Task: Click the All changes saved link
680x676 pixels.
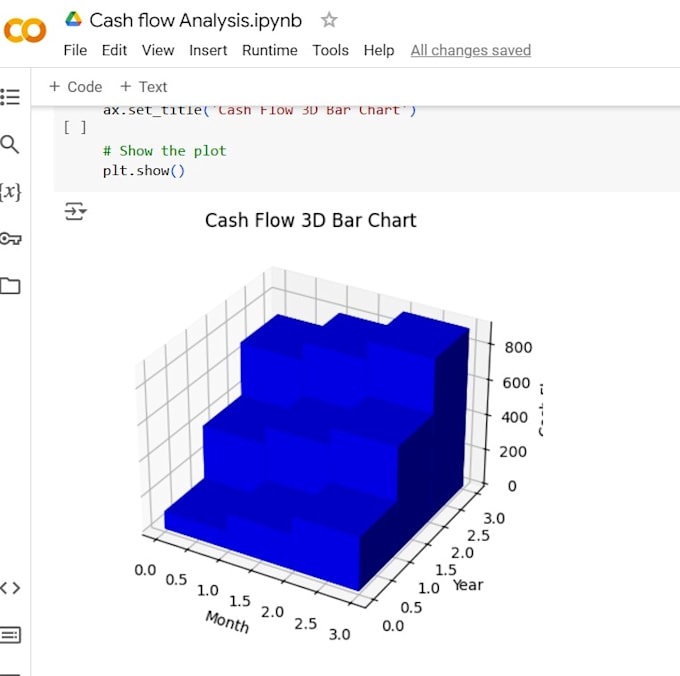Action: pyautogui.click(x=471, y=50)
